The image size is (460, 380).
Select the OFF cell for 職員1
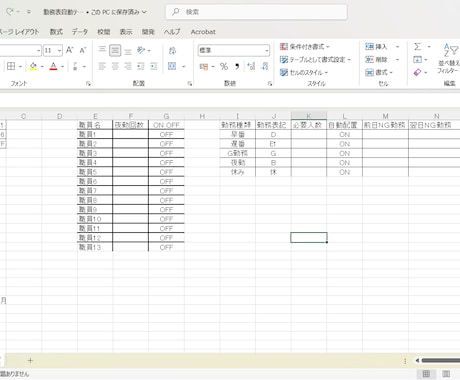tap(166, 134)
